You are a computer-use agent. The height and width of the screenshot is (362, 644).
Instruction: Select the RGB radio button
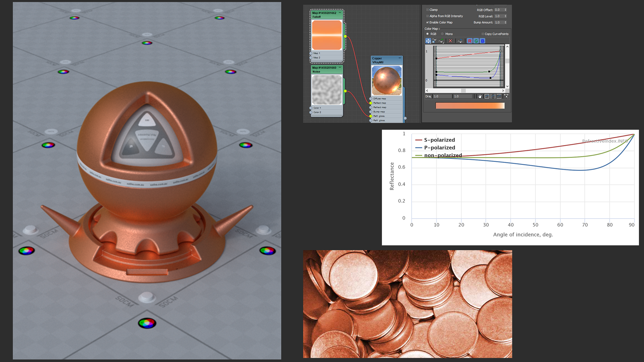[x=427, y=34]
